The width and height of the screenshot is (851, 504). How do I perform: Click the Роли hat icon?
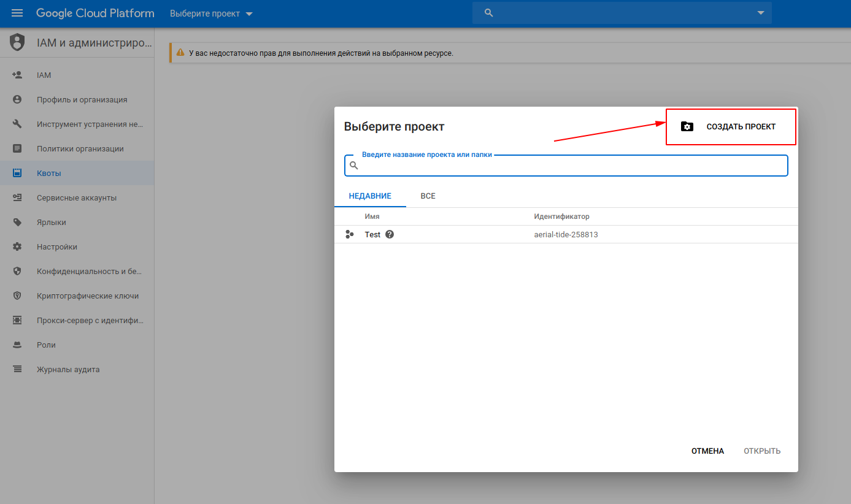(17, 345)
